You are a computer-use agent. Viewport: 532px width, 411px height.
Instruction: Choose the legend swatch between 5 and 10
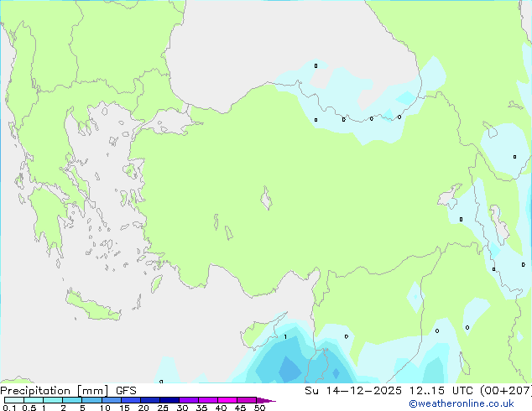click(x=91, y=400)
